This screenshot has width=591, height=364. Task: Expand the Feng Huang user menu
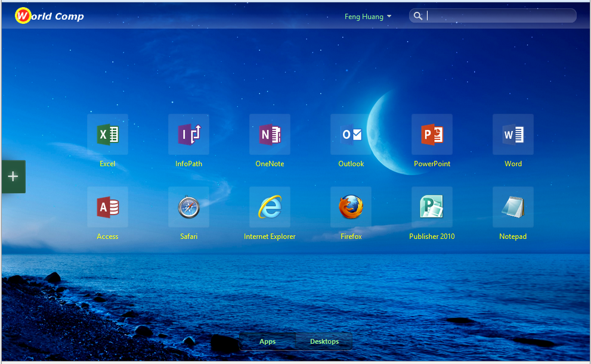(364, 17)
